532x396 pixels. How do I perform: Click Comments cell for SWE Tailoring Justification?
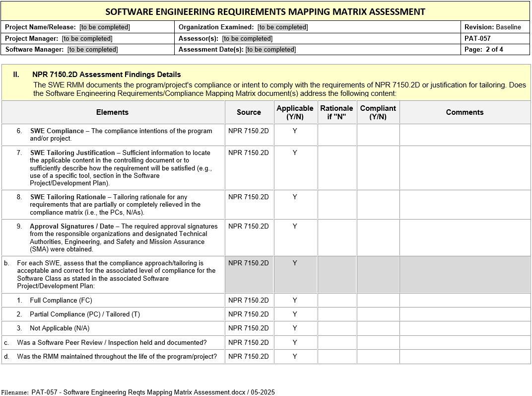coord(465,168)
